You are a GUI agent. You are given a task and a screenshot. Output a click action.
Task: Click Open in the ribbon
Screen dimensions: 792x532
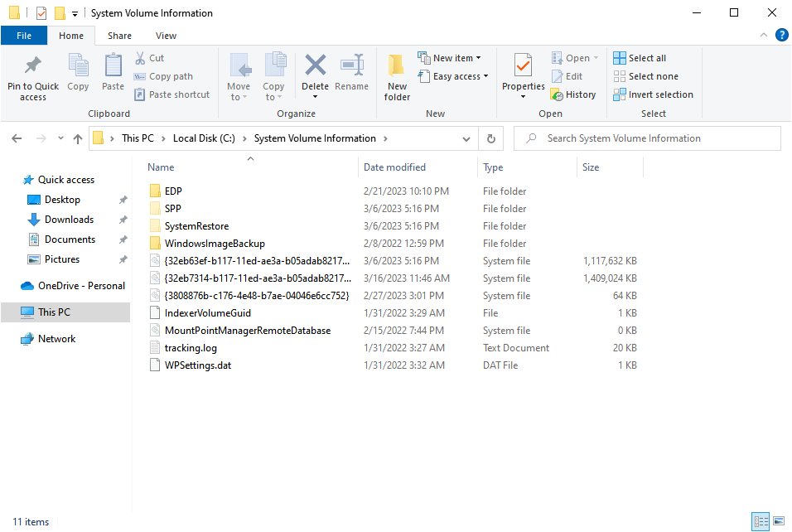click(x=575, y=58)
